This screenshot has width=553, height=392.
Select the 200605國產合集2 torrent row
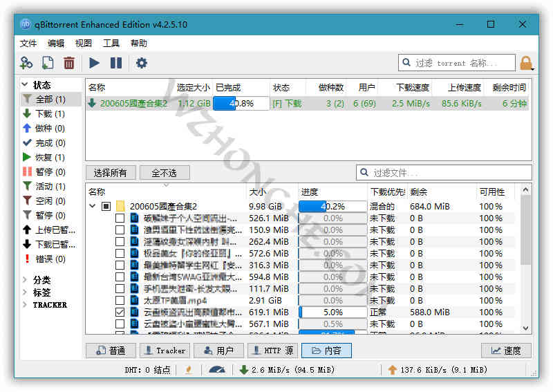[x=308, y=104]
